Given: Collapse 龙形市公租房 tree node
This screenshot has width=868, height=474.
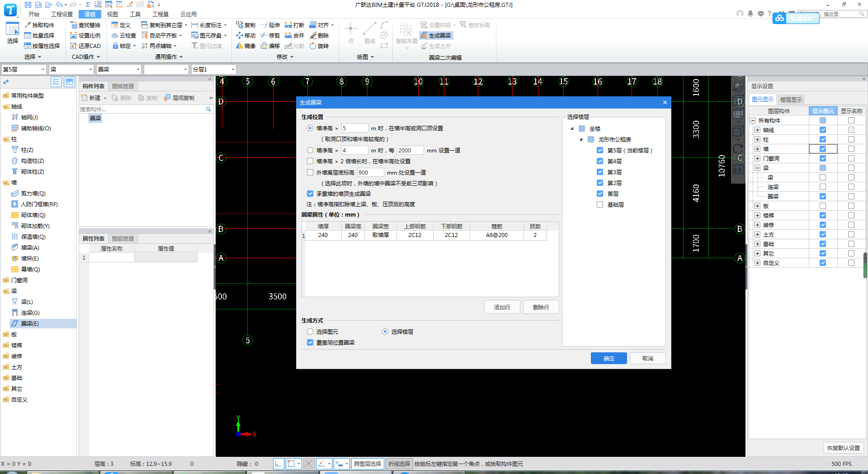Looking at the screenshot, I should (581, 139).
